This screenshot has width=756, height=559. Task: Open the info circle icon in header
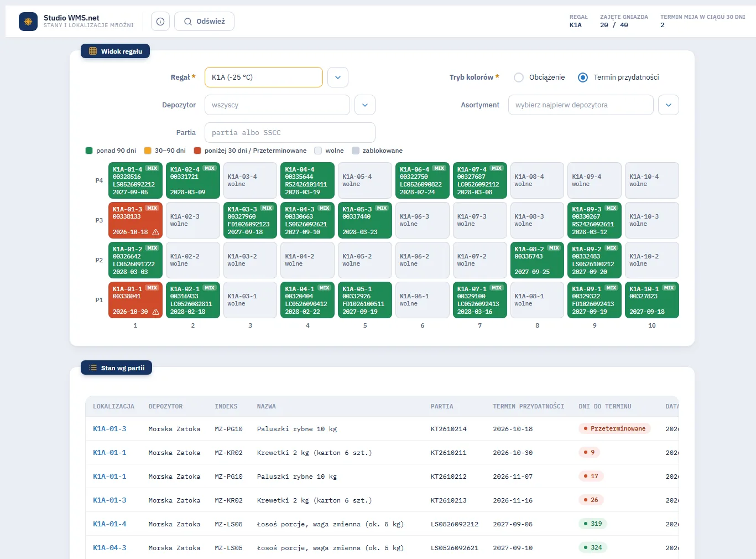coord(160,22)
